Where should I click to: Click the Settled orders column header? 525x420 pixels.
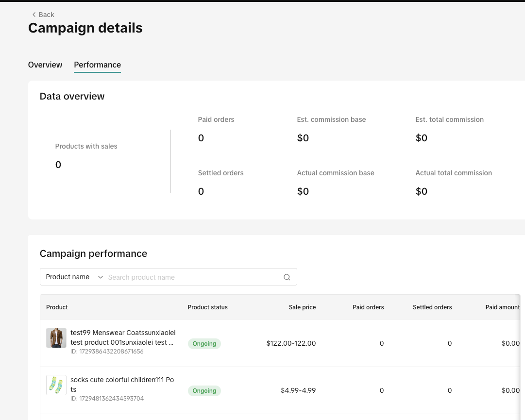[432, 307]
